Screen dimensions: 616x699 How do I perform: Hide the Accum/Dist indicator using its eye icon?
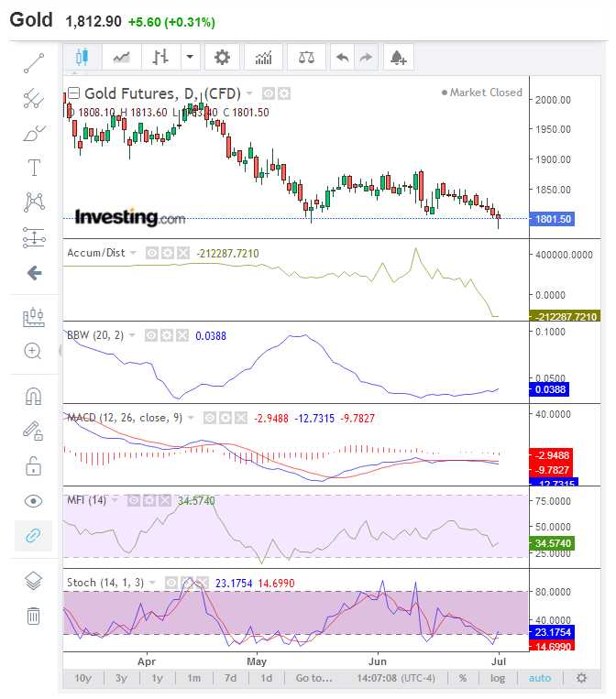[x=151, y=253]
